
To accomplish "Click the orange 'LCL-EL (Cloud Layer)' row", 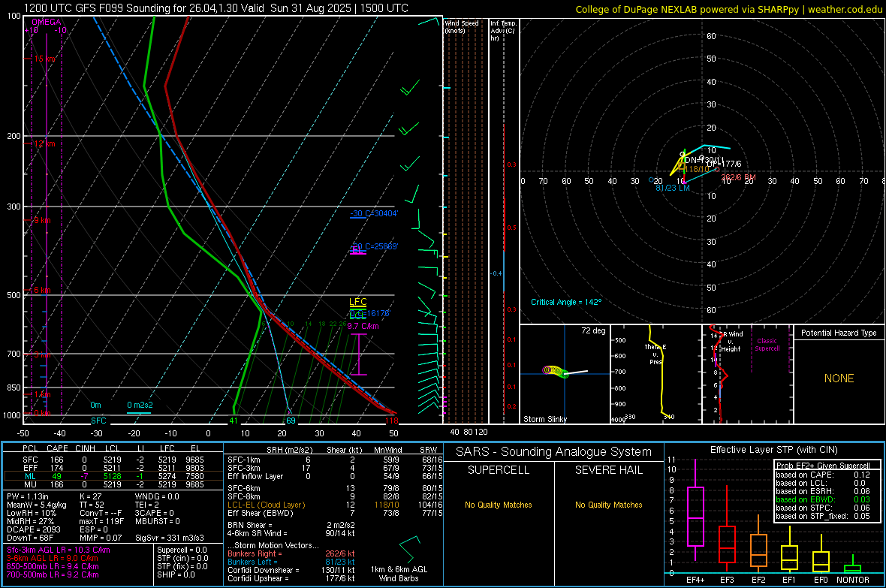I will [335, 505].
